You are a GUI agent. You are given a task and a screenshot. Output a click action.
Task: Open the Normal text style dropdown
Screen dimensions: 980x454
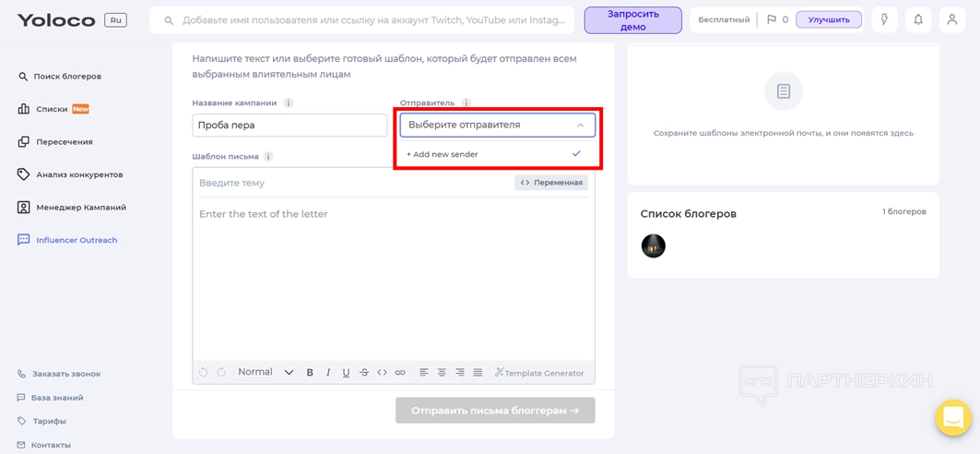click(x=266, y=372)
